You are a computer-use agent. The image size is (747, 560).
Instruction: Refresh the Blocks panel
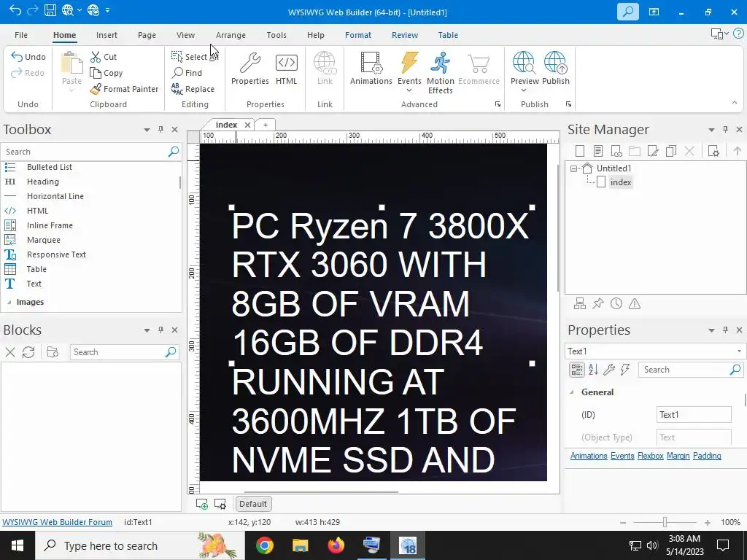tap(28, 352)
